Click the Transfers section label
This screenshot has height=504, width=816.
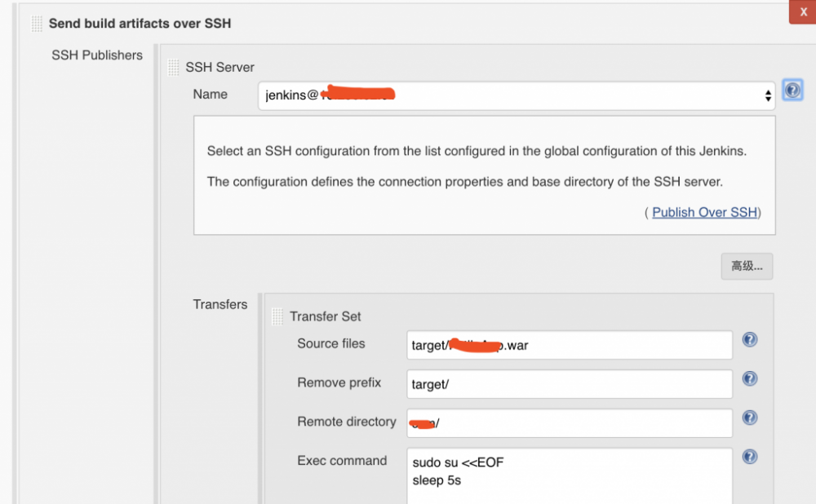point(220,304)
